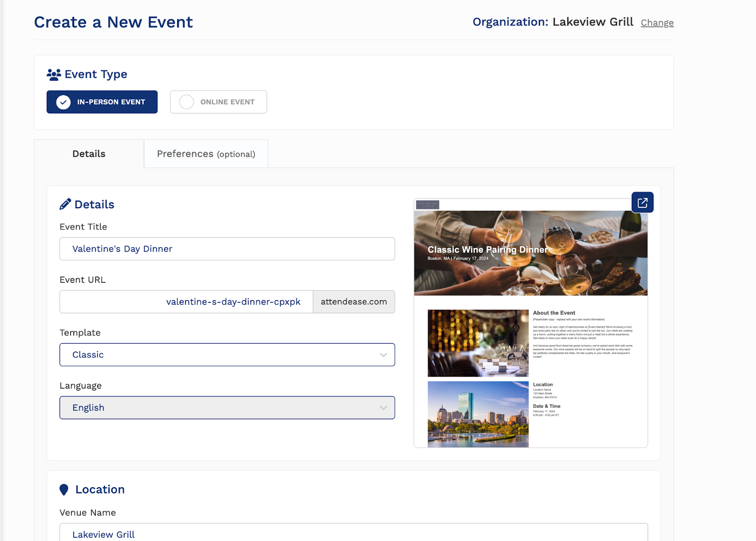Click the Location pin icon
756x541 pixels.
point(65,489)
